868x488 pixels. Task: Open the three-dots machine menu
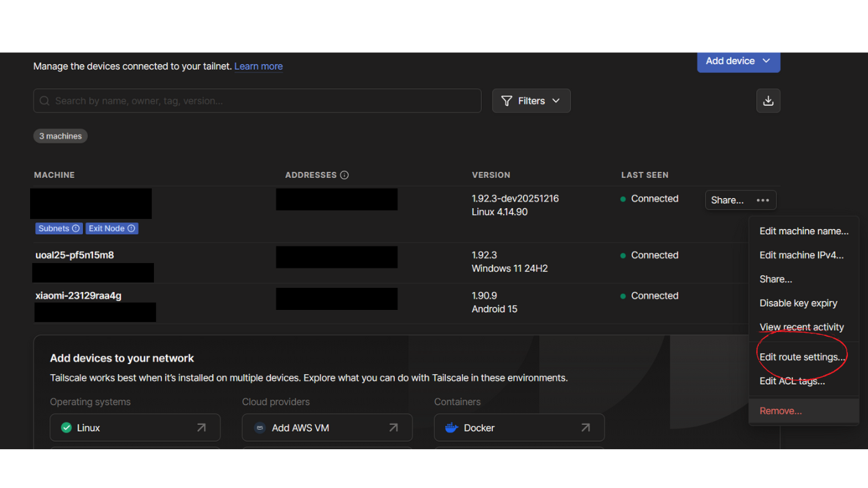763,200
